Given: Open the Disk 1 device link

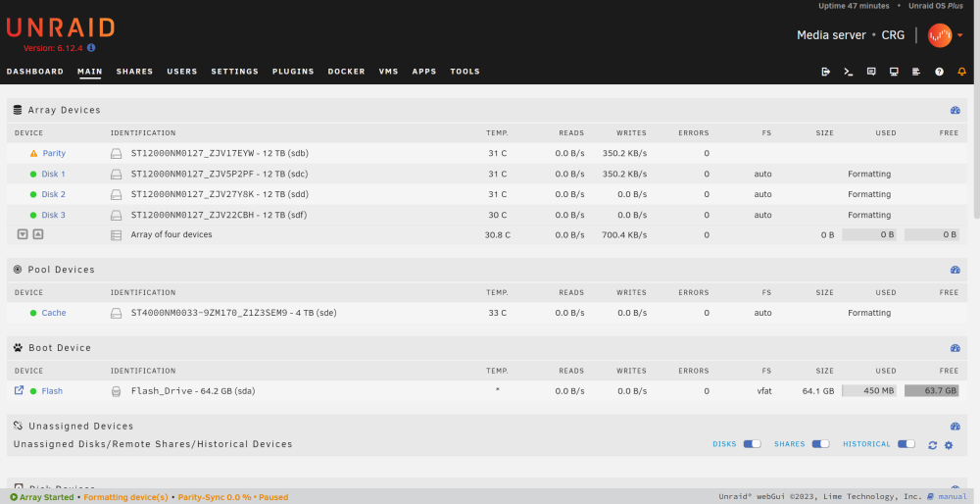Looking at the screenshot, I should 53,174.
